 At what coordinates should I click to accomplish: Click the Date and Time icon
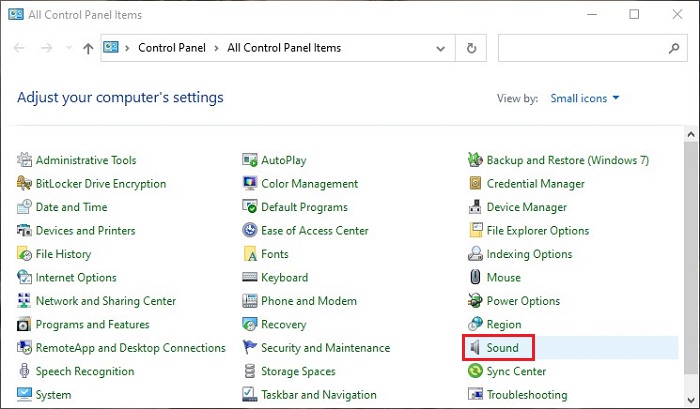tap(24, 206)
